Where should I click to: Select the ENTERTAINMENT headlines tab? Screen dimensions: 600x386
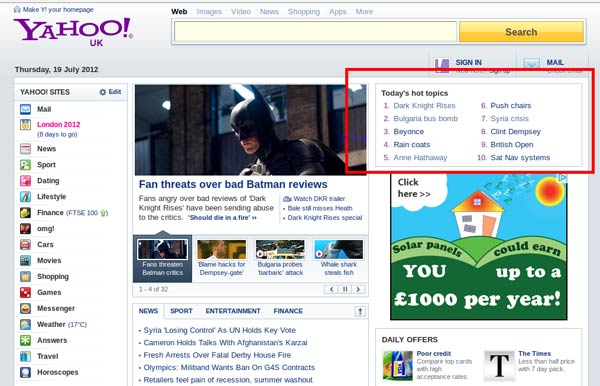pyautogui.click(x=233, y=311)
